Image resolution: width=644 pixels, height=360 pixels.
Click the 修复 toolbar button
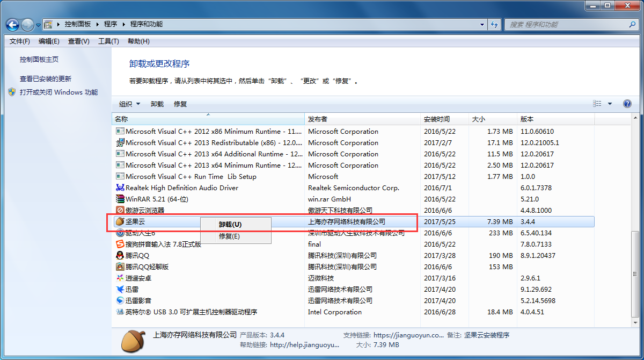(x=180, y=104)
